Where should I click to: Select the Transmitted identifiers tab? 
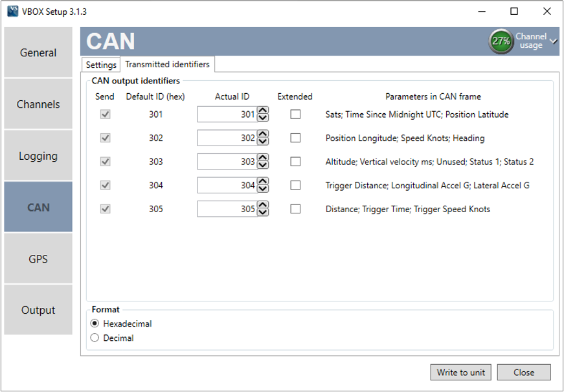(167, 64)
